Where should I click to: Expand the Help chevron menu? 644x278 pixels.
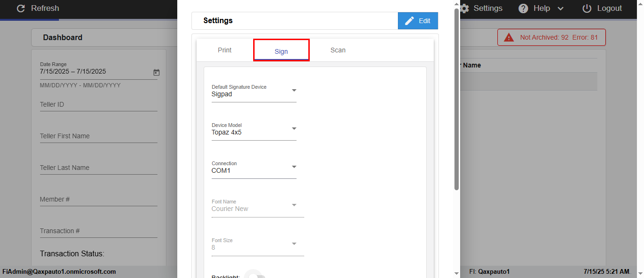(561, 8)
